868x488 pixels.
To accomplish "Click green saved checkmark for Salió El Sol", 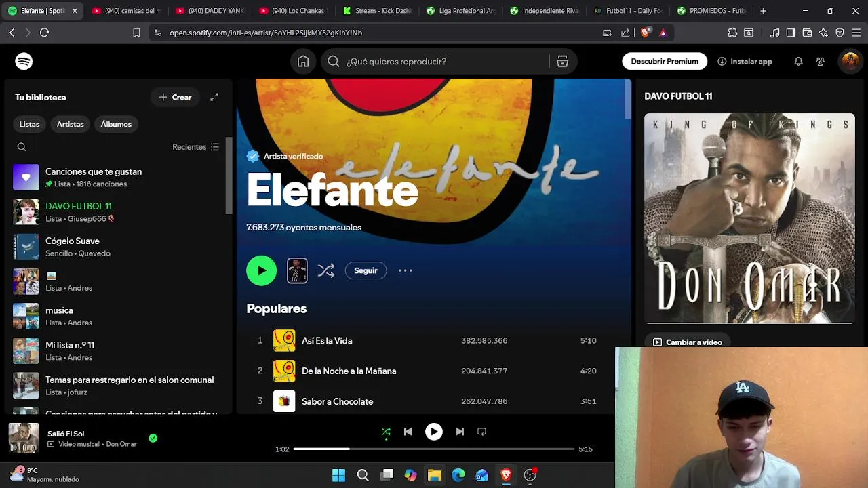I will (153, 439).
